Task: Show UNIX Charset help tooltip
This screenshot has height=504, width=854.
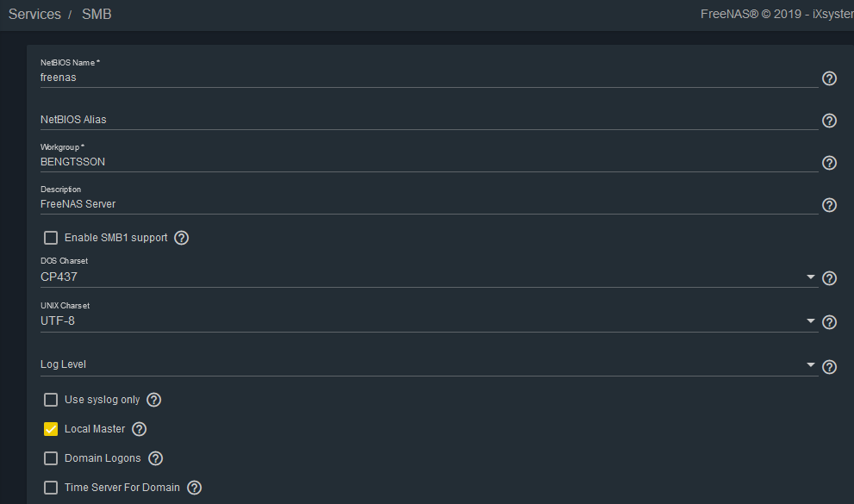Action: 829,322
